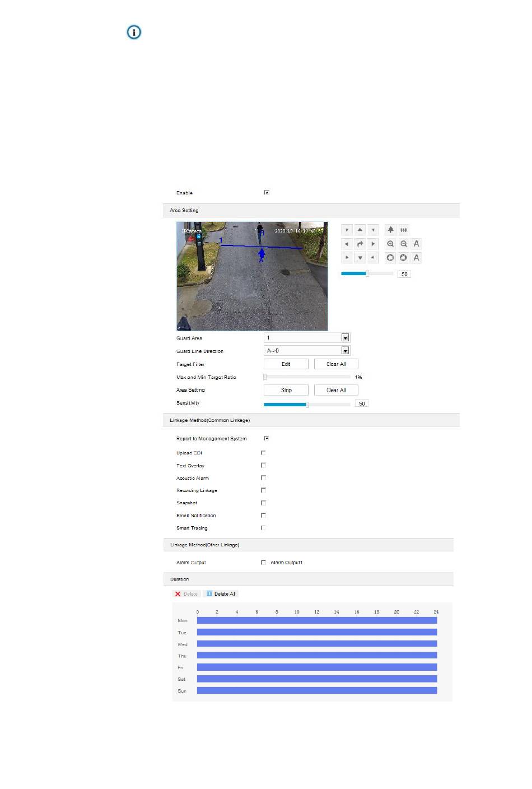Uncheck the Enable checkbox

click(x=267, y=192)
